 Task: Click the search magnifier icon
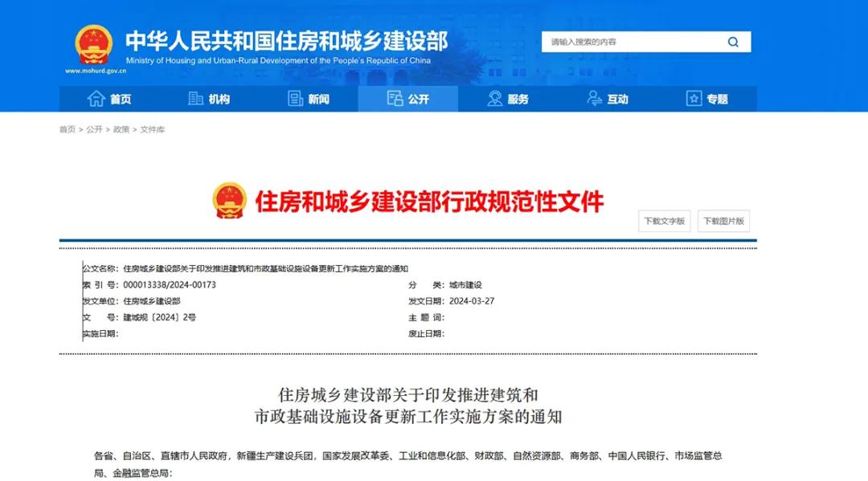[733, 42]
